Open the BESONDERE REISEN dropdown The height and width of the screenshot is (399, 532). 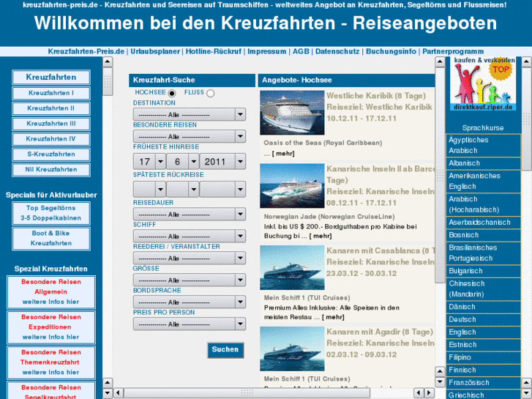point(190,136)
